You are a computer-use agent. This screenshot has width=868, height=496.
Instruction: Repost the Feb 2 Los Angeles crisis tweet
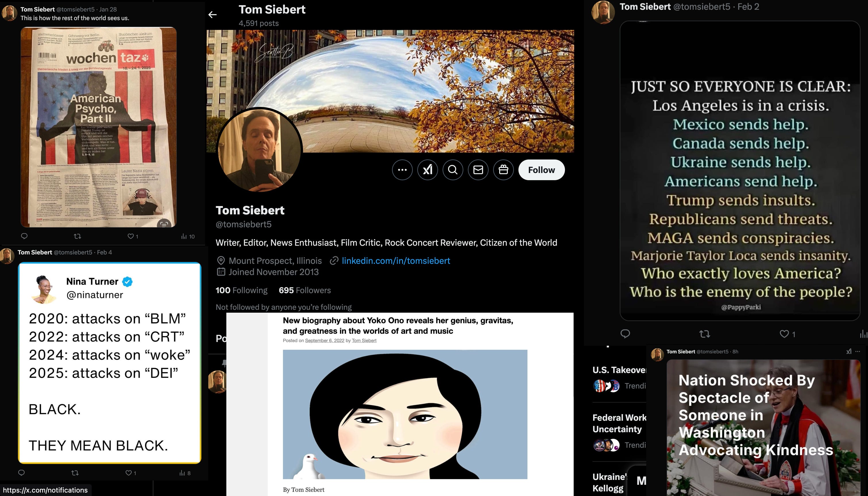point(705,334)
